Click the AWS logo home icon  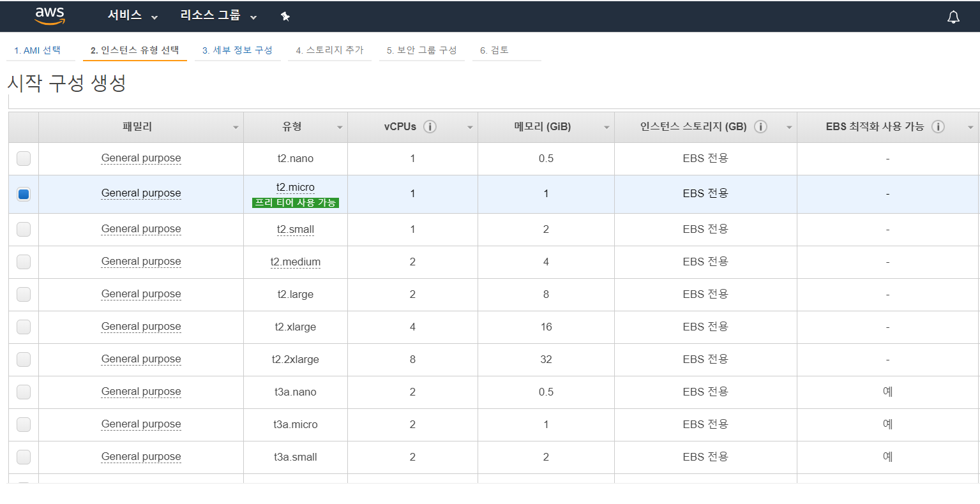[50, 16]
